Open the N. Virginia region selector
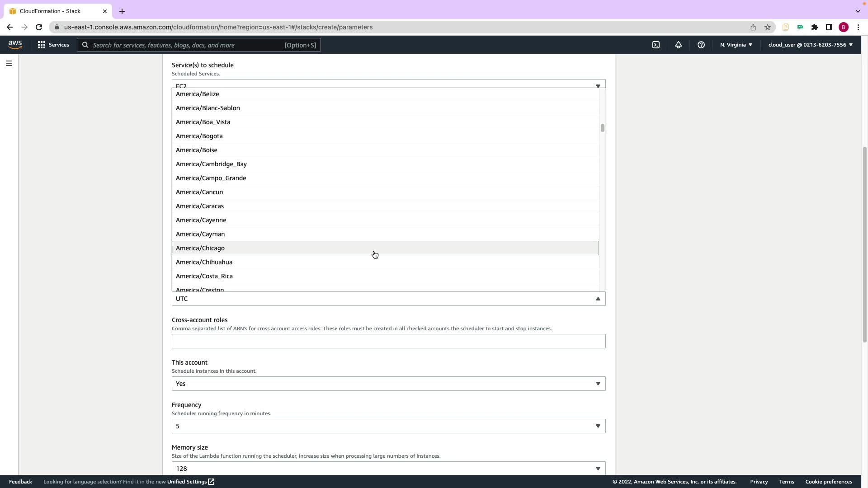The width and height of the screenshot is (868, 488). (736, 45)
